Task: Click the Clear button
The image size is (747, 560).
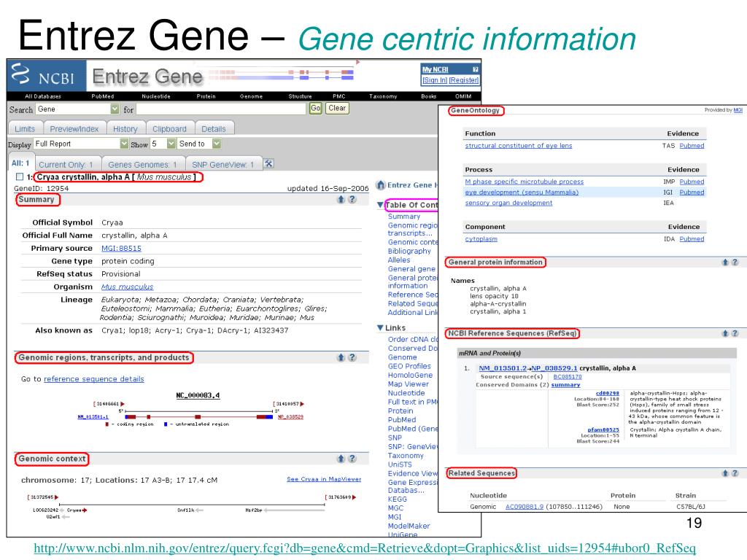Action: [x=337, y=109]
